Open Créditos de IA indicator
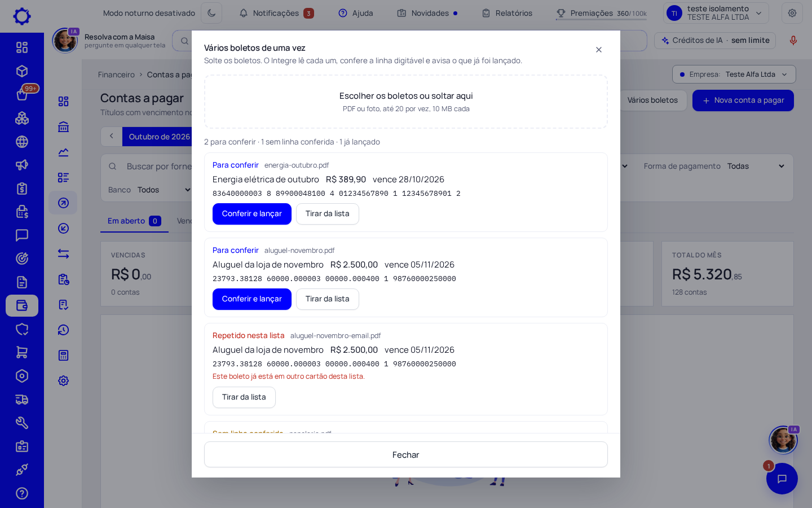The width and height of the screenshot is (812, 508). (715, 41)
